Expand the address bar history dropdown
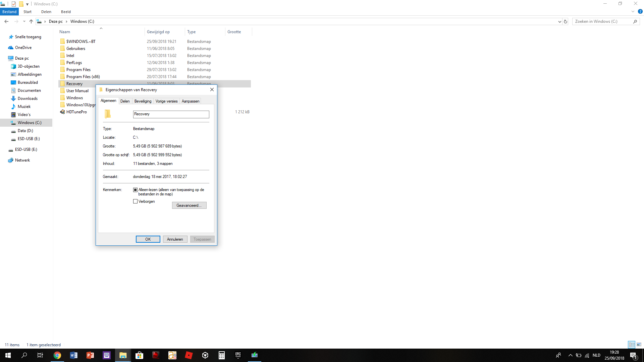Image resolution: width=644 pixels, height=362 pixels. coord(559,21)
